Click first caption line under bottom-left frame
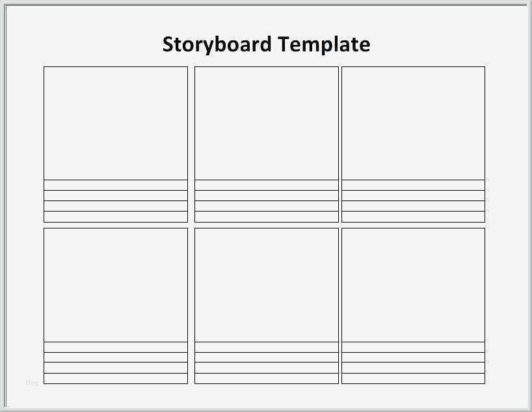 116,347
